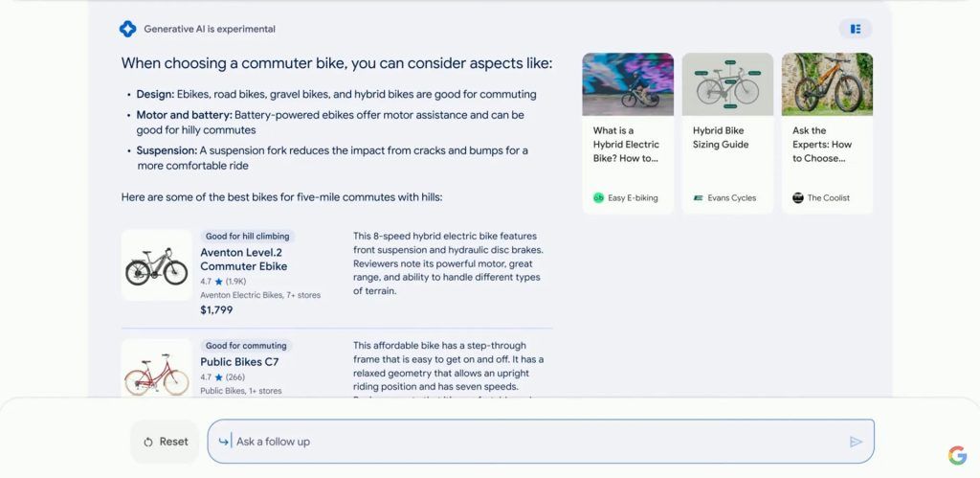The width and height of the screenshot is (980, 478).
Task: Open the Aventon Level.2 Commuter Ebike link
Action: click(243, 260)
